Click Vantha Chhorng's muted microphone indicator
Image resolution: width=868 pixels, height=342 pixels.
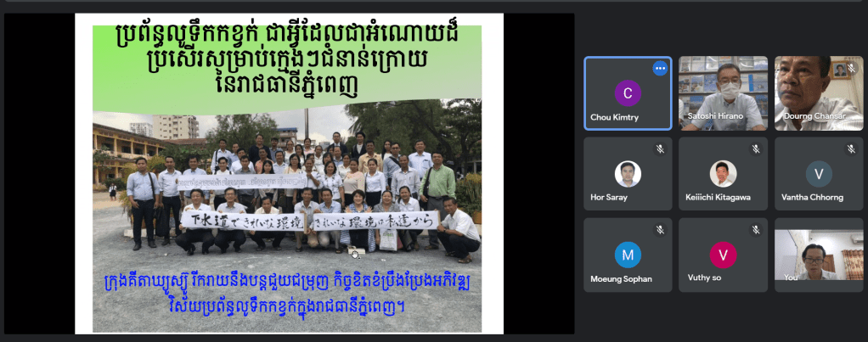(850, 149)
